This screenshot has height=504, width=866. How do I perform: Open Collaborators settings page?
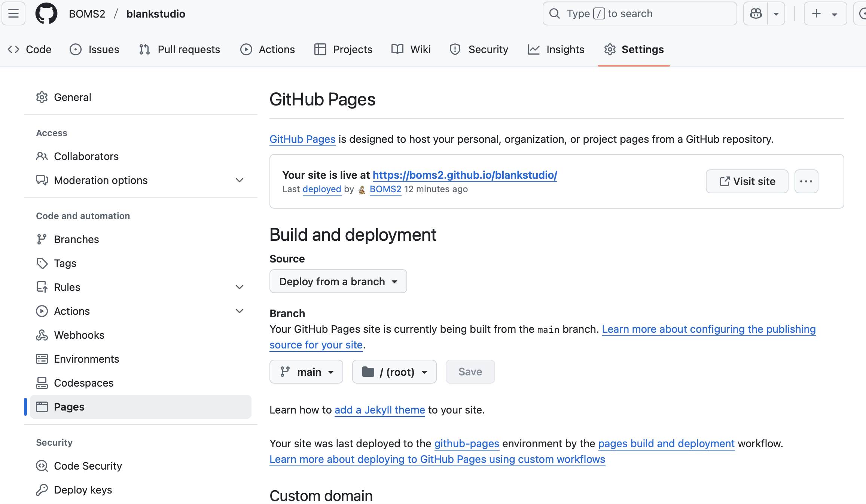click(141, 156)
